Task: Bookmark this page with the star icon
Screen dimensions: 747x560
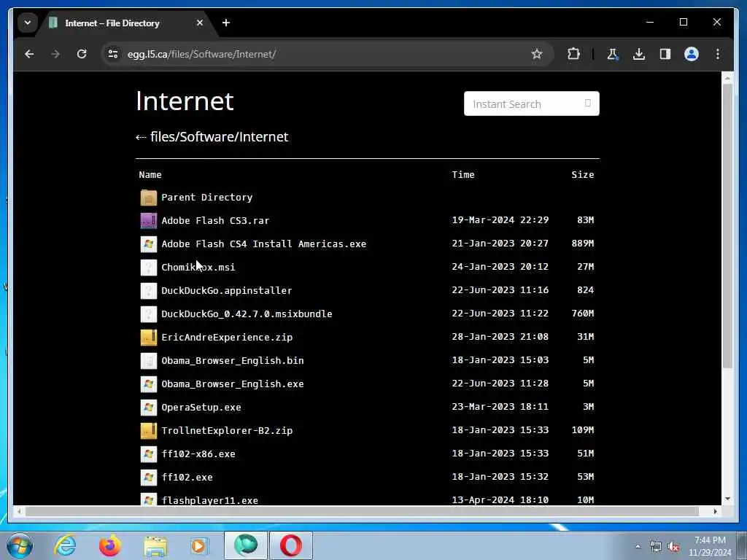Action: (x=537, y=54)
